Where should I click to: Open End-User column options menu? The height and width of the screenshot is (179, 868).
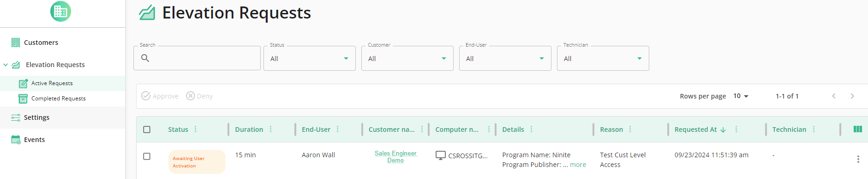[x=338, y=130]
